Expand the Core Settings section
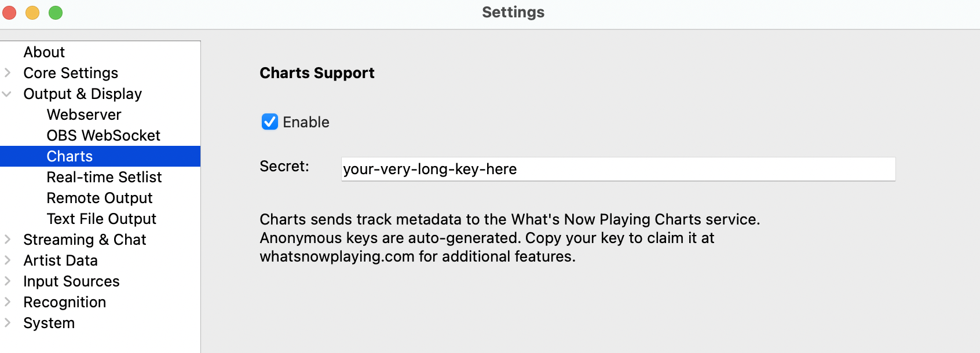The width and height of the screenshot is (980, 353). [x=8, y=72]
